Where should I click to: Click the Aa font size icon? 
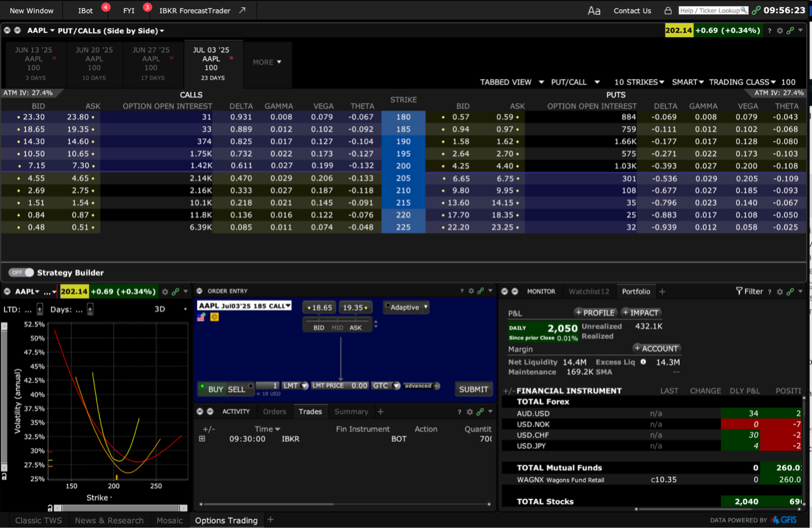(x=594, y=11)
